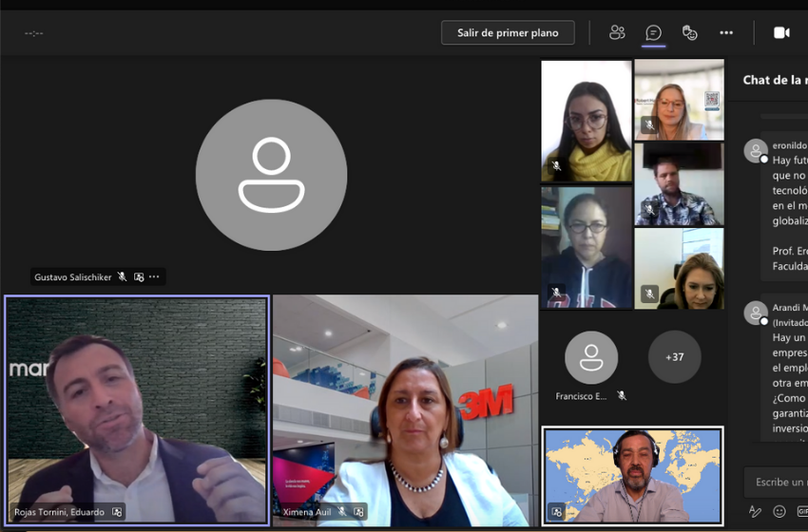The image size is (808, 532).
Task: Click Francisco E... participant avatar
Action: (x=591, y=357)
